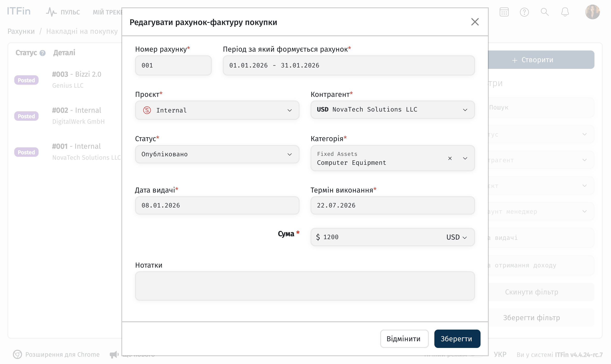
Task: Click the ITFin logo
Action: pos(19,11)
